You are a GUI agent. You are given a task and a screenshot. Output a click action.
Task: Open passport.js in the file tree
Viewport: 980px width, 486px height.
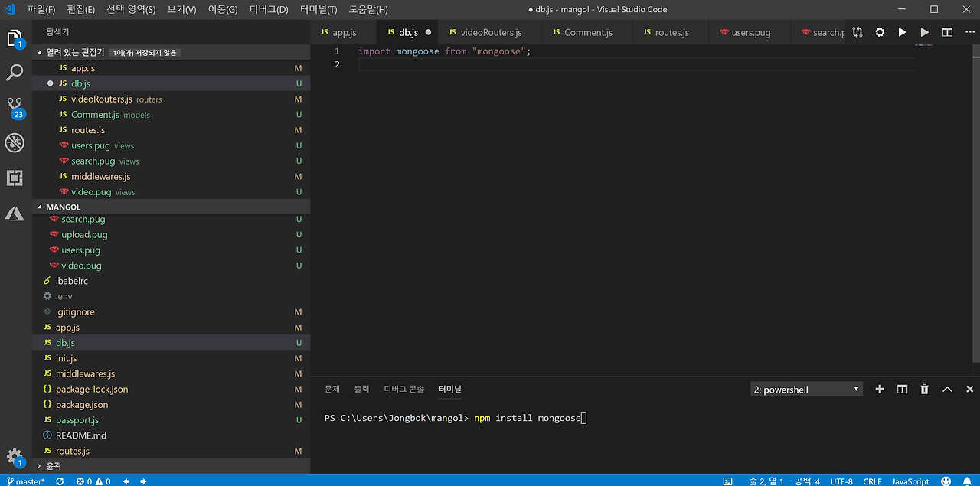pyautogui.click(x=171, y=420)
